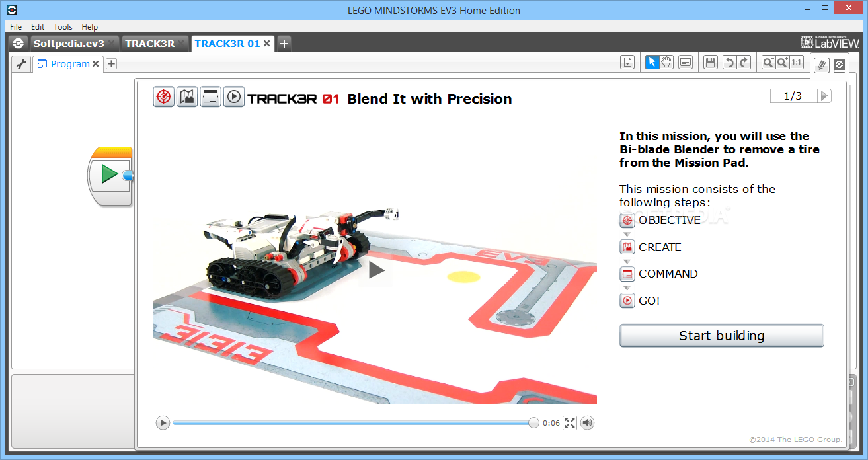Screen dimensions: 868x460
Task: Add a new project with the plus tab
Action: 284,44
